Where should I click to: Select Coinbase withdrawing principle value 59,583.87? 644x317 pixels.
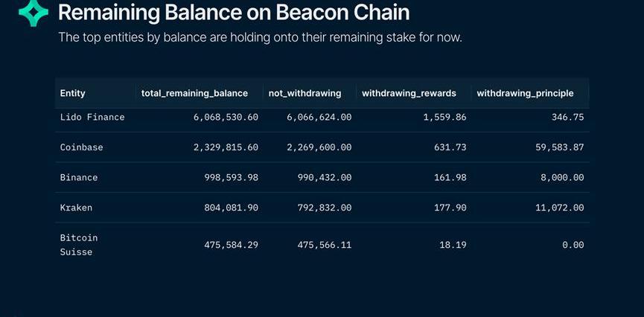tap(555, 147)
